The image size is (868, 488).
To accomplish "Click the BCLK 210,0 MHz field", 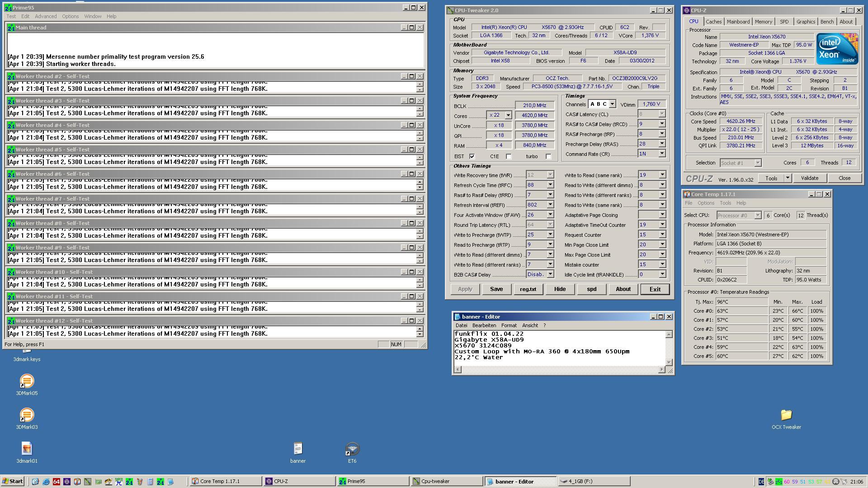I will [x=534, y=105].
